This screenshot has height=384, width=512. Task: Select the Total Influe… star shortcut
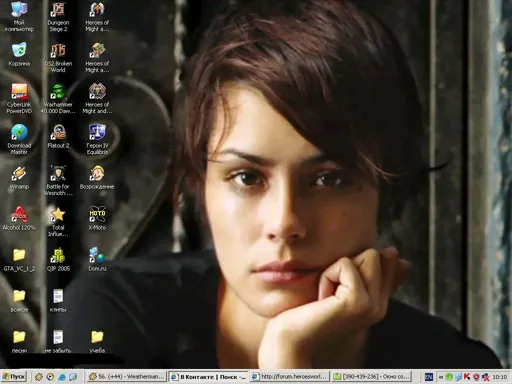click(x=58, y=222)
